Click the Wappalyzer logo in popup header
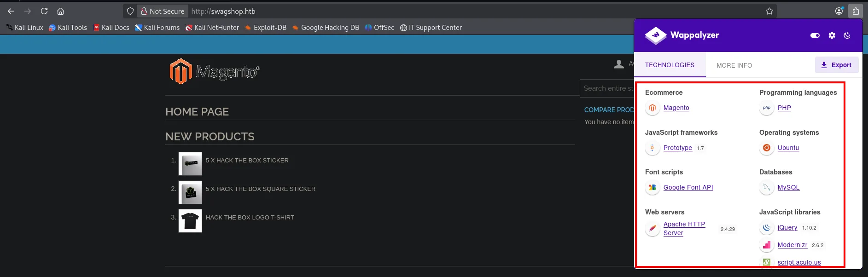The image size is (868, 277). [682, 35]
